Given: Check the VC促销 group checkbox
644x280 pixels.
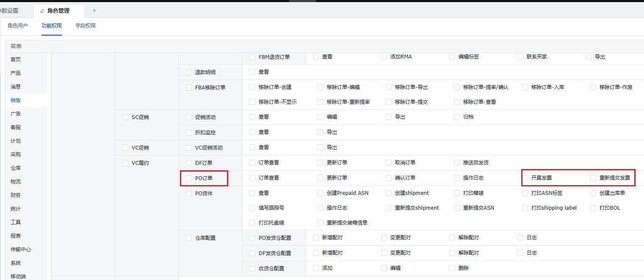Looking at the screenshot, I should click(125, 148).
